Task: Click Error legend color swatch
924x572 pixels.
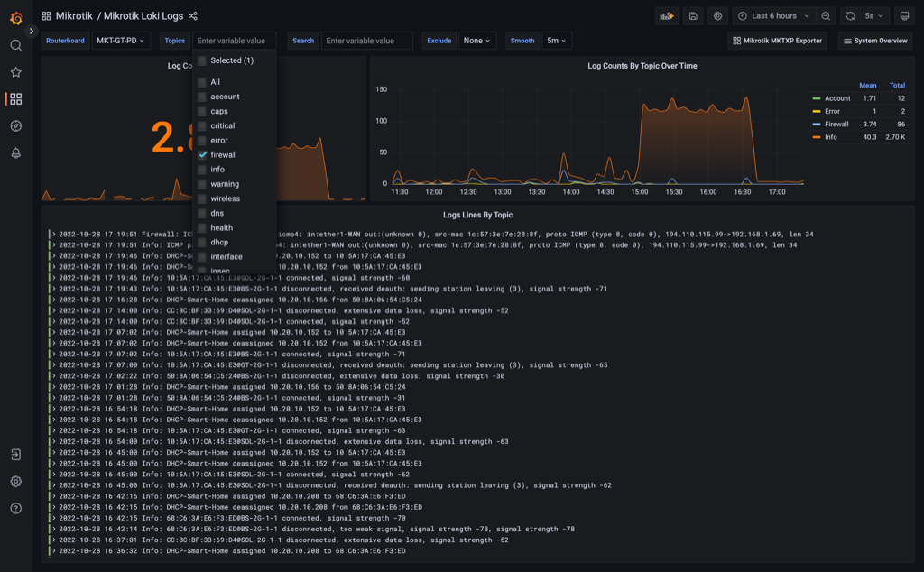Action: coord(816,111)
